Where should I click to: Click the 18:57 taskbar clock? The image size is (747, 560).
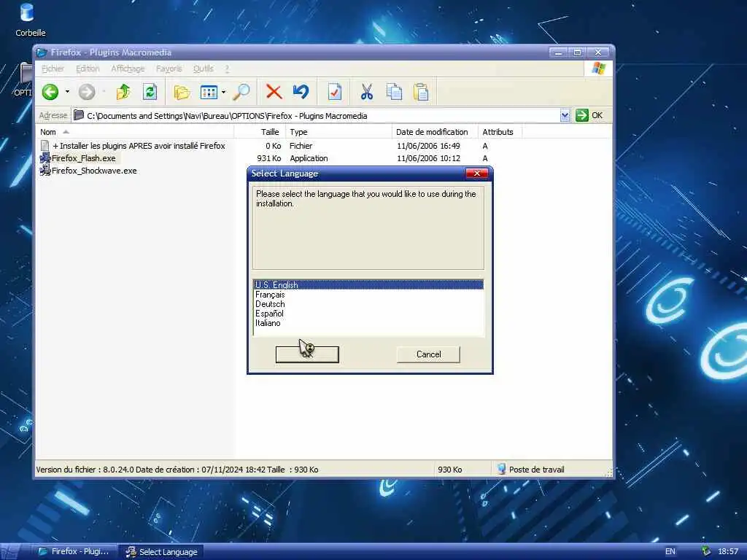click(727, 551)
